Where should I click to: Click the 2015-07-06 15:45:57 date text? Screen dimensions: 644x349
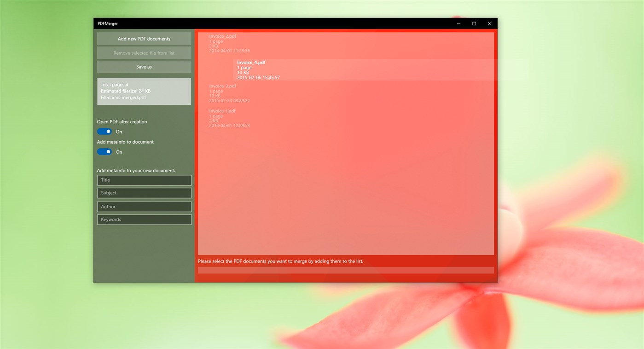258,78
